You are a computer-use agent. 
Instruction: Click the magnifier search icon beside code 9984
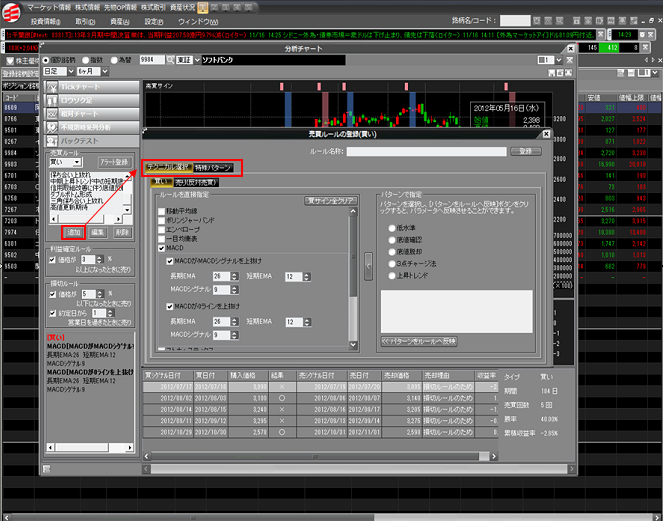pos(170,60)
